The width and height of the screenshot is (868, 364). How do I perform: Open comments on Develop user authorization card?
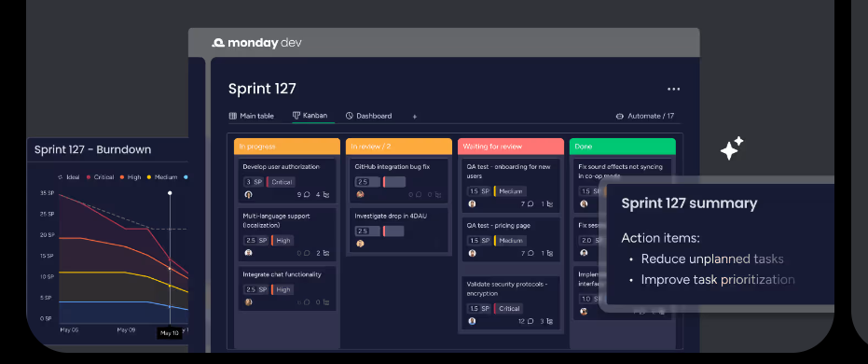[307, 194]
